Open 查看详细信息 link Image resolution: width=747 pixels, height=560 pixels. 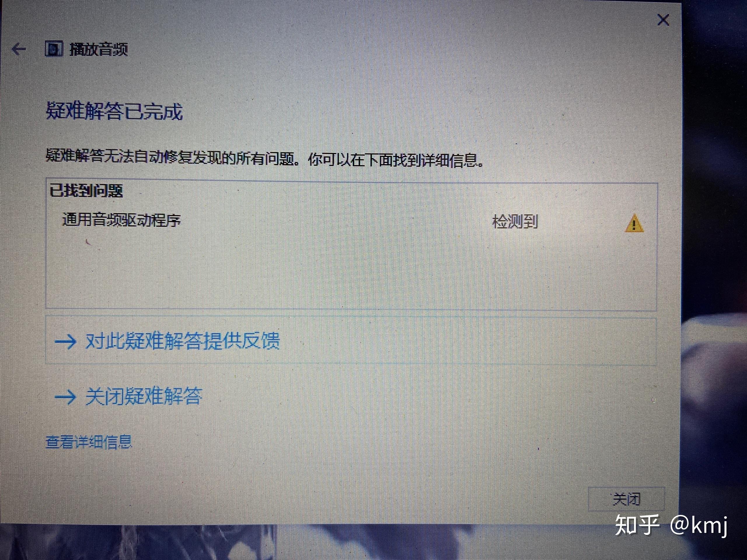[88, 442]
